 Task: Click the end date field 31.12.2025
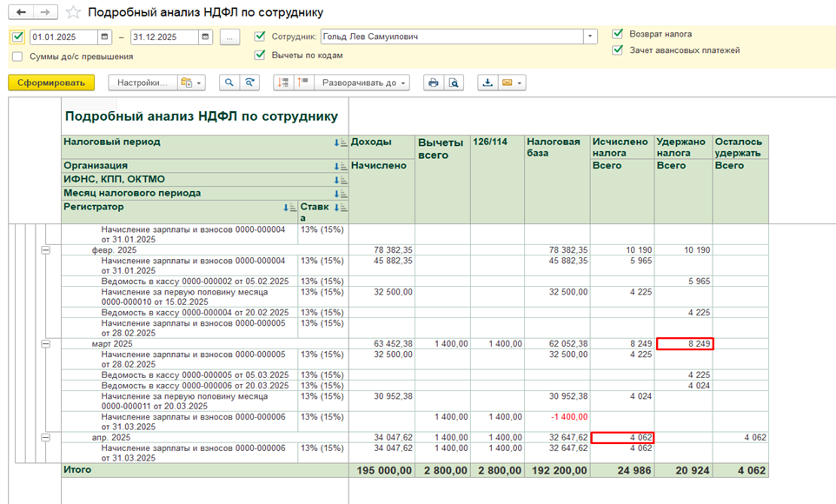tap(163, 36)
